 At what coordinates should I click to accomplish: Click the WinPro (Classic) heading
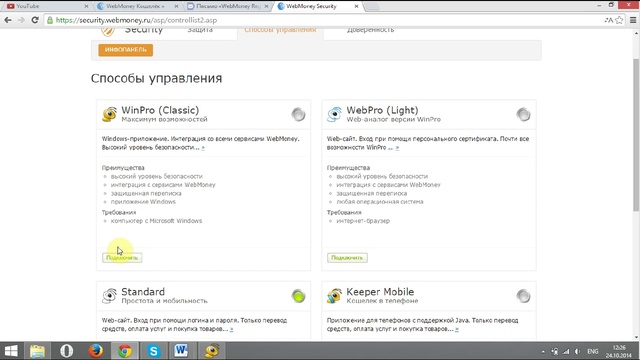(x=160, y=110)
